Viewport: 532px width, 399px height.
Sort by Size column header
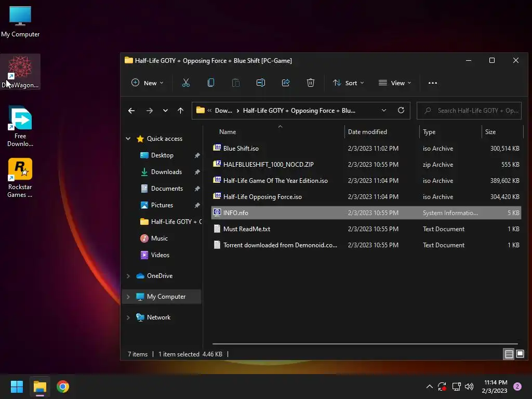502,132
